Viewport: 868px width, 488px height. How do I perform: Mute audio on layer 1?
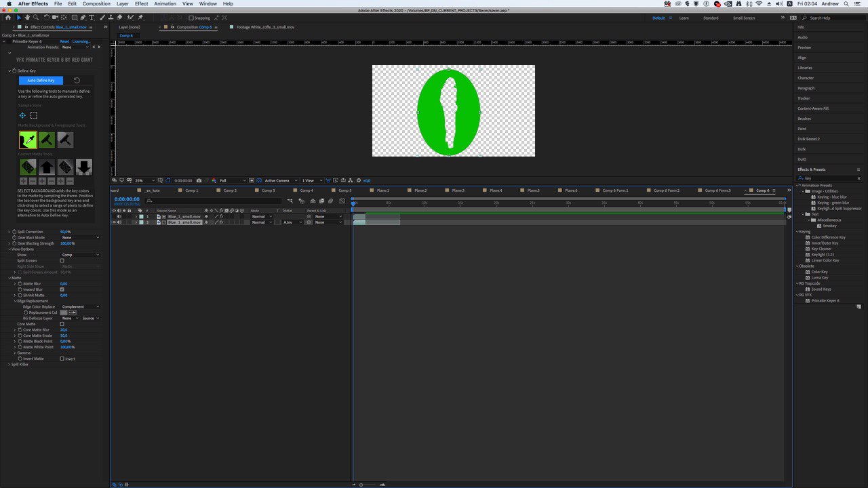[x=119, y=216]
